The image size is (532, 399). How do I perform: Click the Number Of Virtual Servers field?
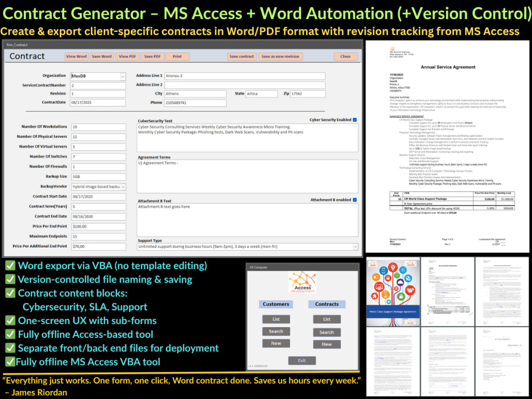coord(99,147)
